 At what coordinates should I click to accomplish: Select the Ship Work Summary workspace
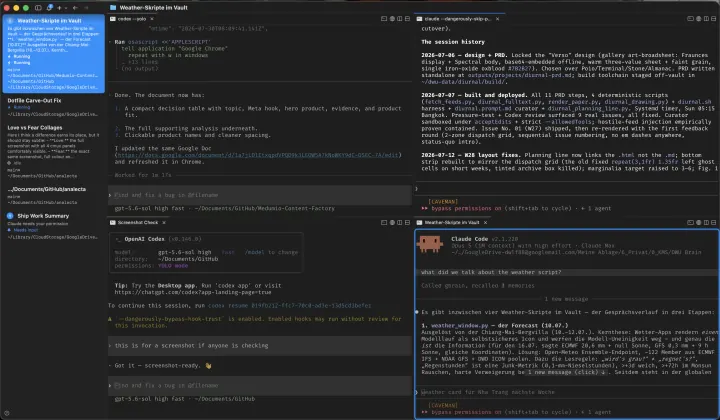54,226
